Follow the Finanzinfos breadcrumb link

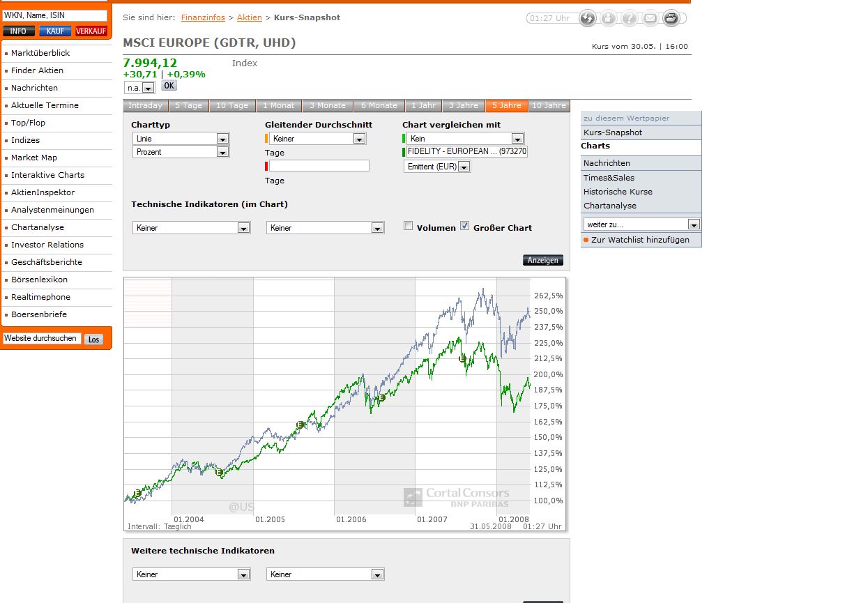point(203,17)
